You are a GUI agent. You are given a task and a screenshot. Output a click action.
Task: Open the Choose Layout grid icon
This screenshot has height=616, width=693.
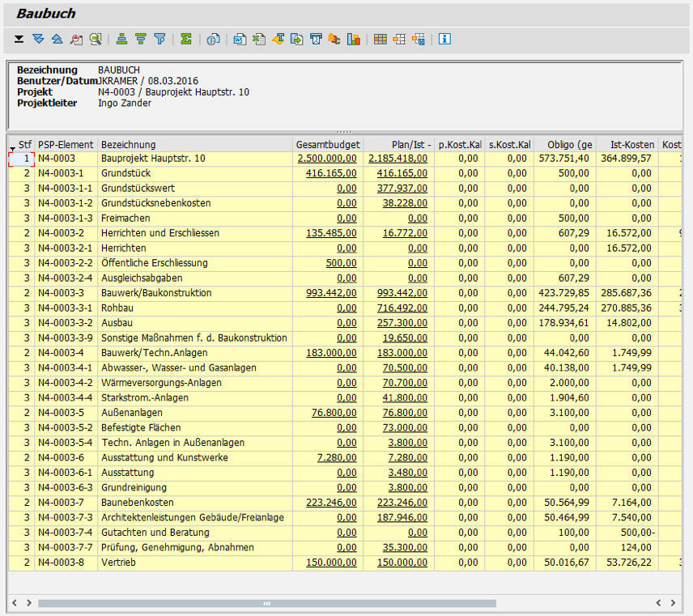(379, 38)
